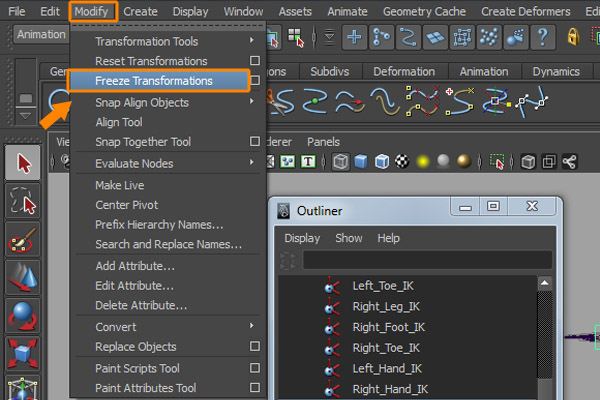The height and width of the screenshot is (400, 600).
Task: Click the blue dots cluster status line icon
Action: [489, 37]
